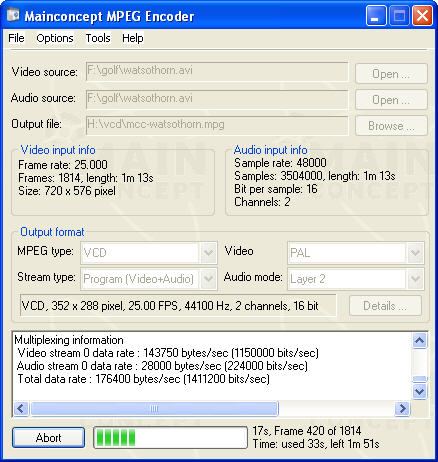Click the vertical scrollbar thumb in log
The width and height of the screenshot is (438, 462).
[419, 379]
